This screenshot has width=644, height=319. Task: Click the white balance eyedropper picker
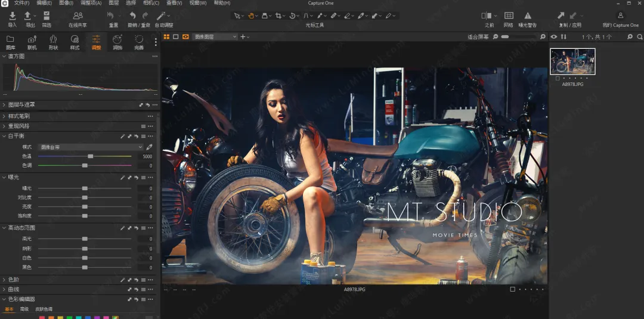150,147
